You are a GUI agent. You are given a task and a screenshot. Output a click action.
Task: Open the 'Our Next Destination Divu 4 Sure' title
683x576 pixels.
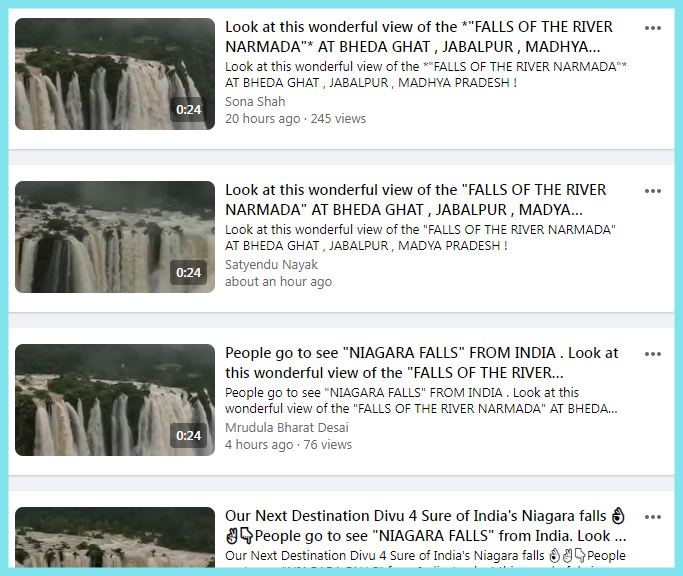[426, 525]
